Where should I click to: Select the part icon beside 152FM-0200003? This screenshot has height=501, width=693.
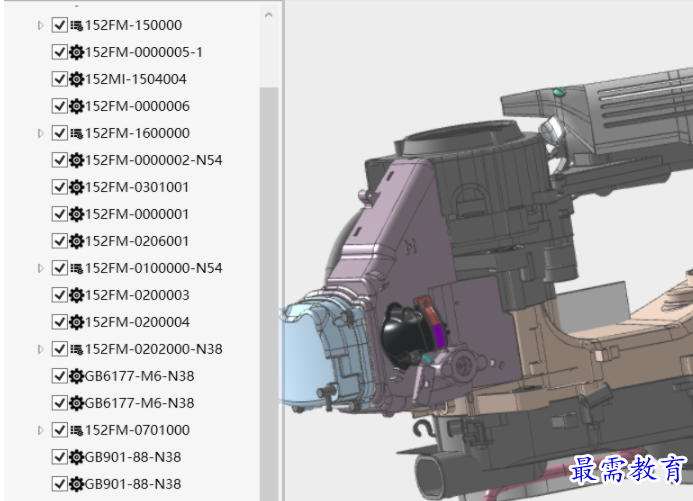tap(76, 295)
